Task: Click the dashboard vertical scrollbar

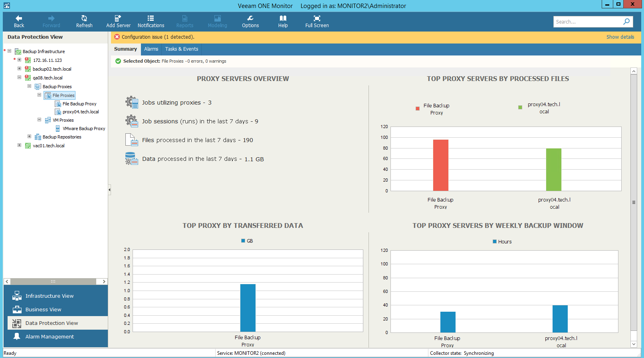Action: tap(634, 202)
